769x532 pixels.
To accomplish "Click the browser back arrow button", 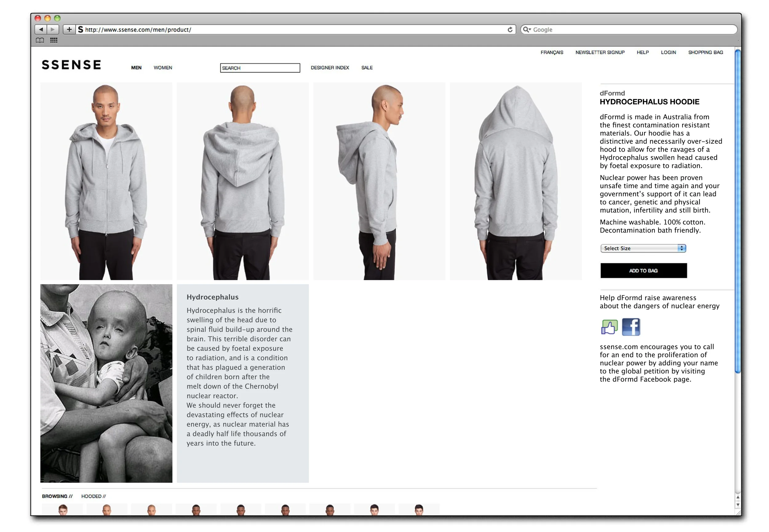I will pyautogui.click(x=41, y=29).
